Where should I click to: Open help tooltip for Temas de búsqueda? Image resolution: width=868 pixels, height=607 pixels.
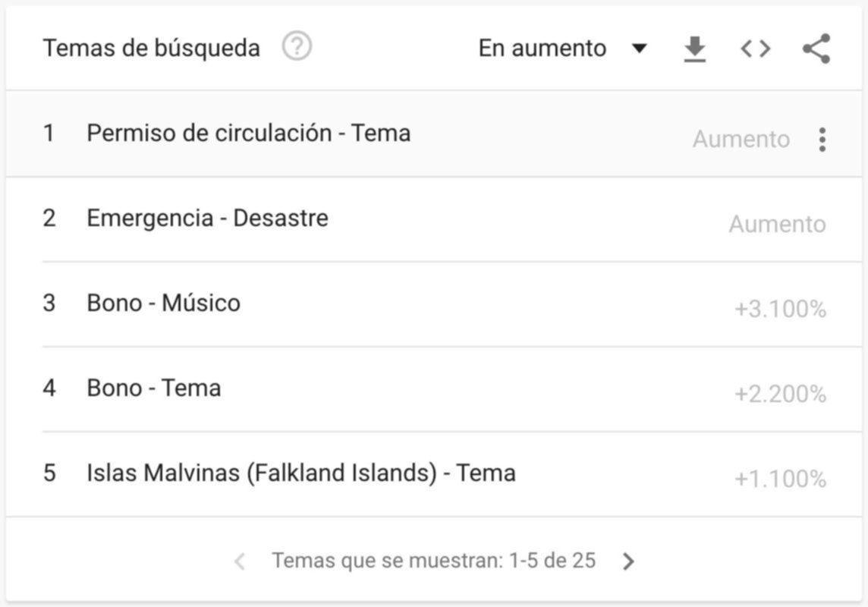point(297,48)
